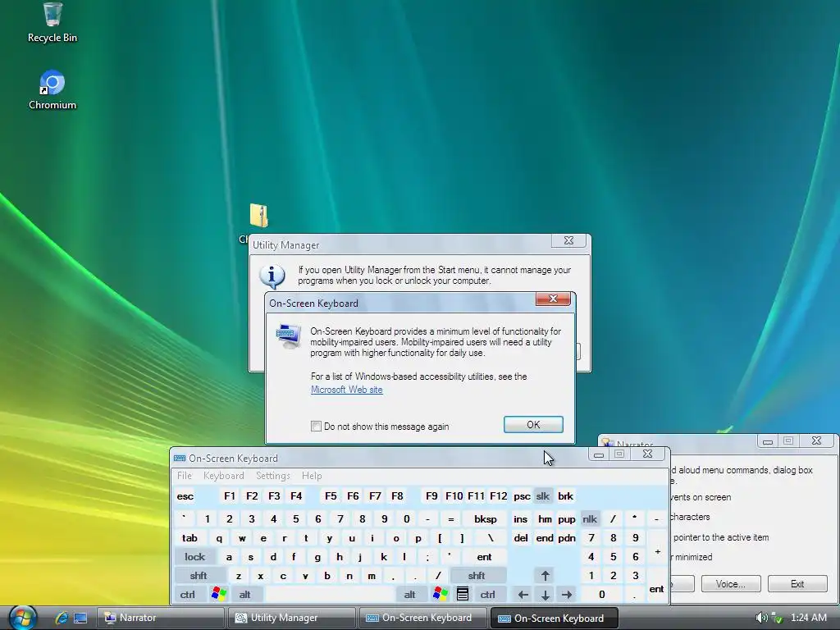Click the Utility Manager dialog title bar
Screen dimensions: 840x630
point(400,244)
